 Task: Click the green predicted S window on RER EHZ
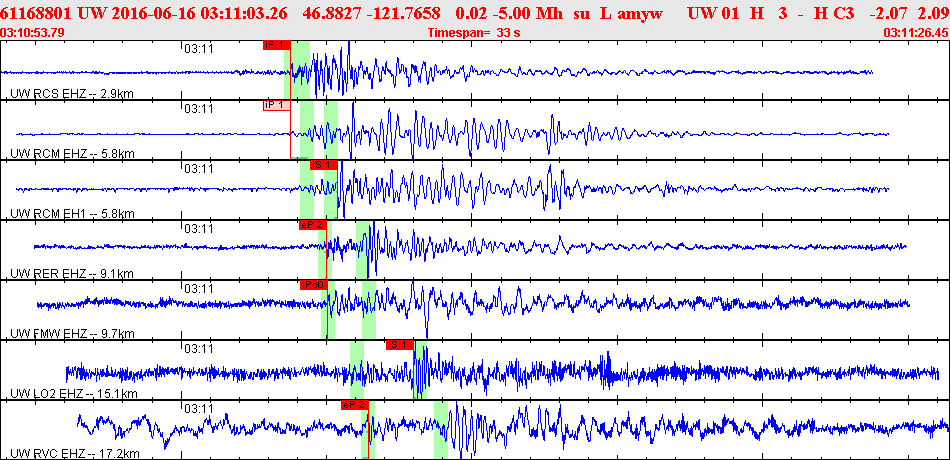point(365,248)
